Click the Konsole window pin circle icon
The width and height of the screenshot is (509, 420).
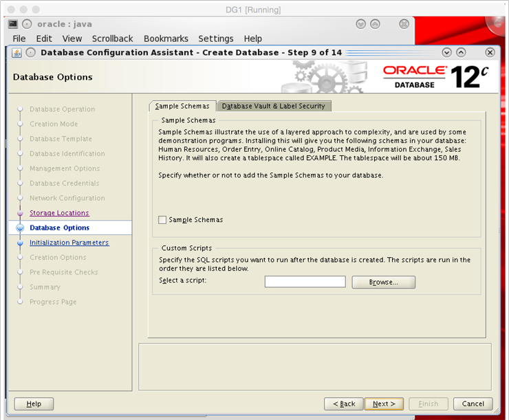click(x=27, y=24)
